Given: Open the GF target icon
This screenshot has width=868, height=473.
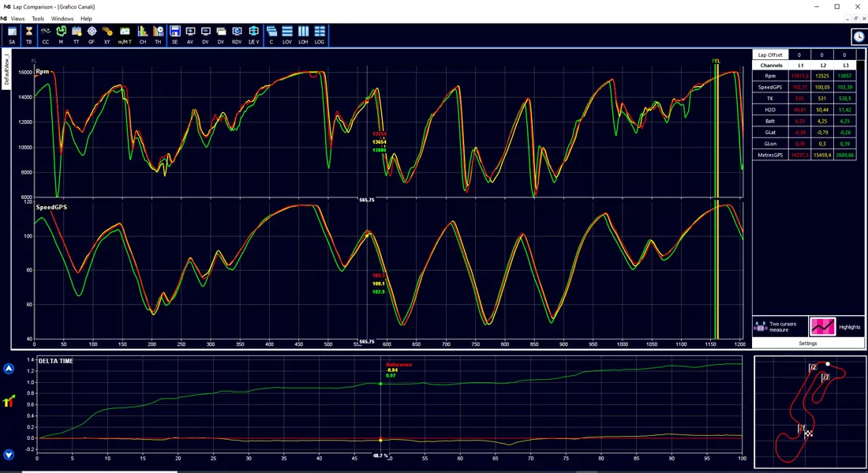Looking at the screenshot, I should [92, 35].
